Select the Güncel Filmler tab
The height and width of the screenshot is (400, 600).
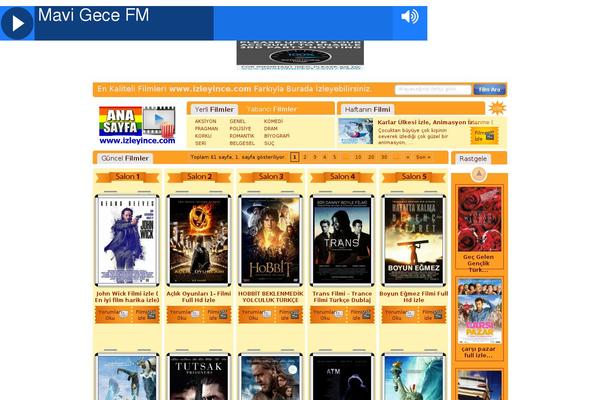click(124, 158)
